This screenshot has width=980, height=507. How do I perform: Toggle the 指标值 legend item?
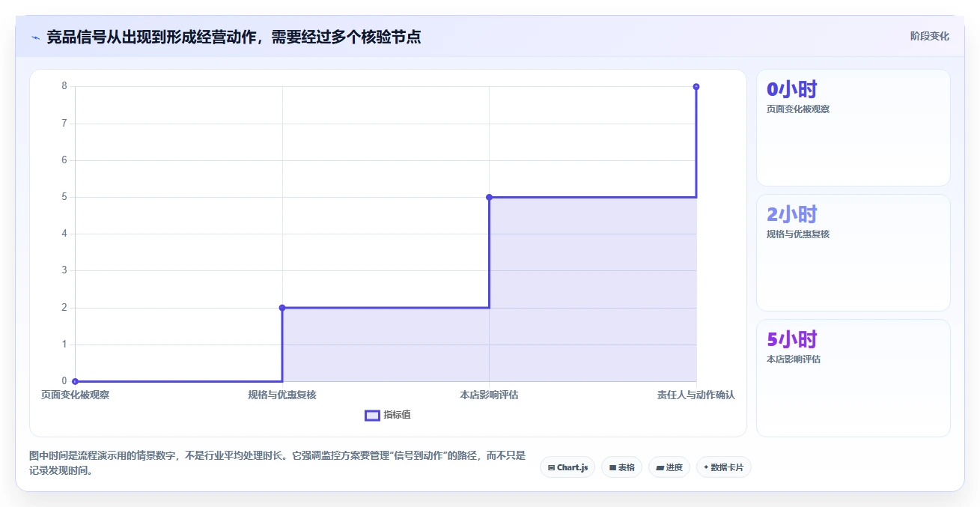coord(388,415)
